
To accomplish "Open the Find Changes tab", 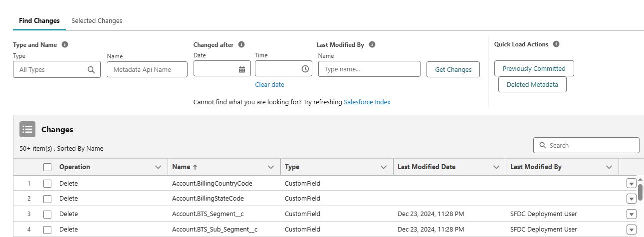I will point(39,21).
